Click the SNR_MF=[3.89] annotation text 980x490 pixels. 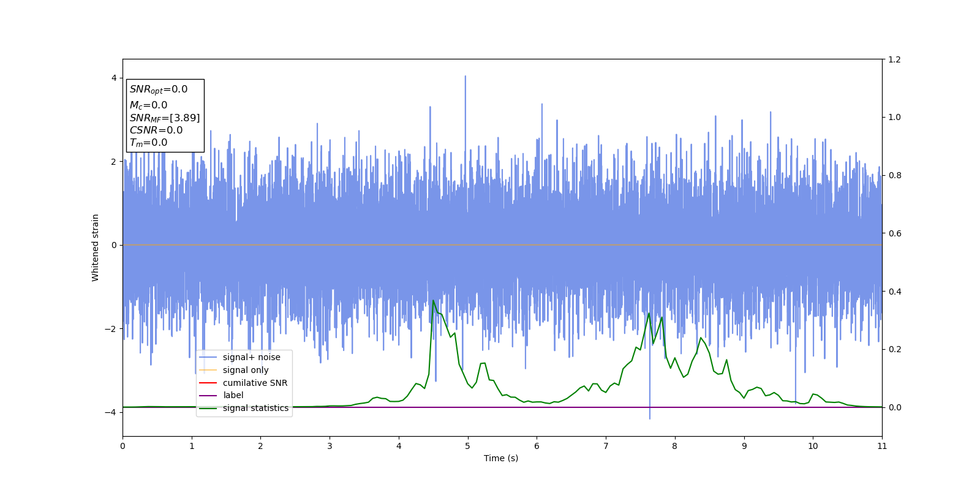tap(165, 118)
